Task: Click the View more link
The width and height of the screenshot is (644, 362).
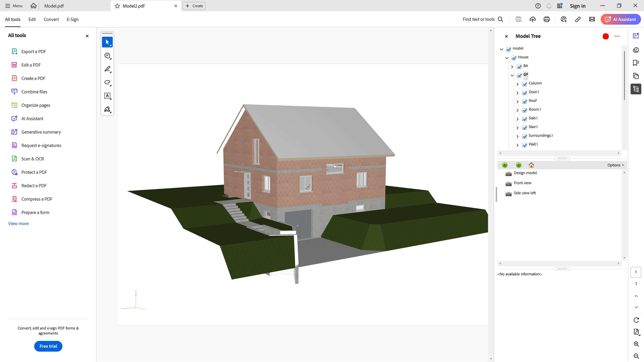Action: (18, 223)
